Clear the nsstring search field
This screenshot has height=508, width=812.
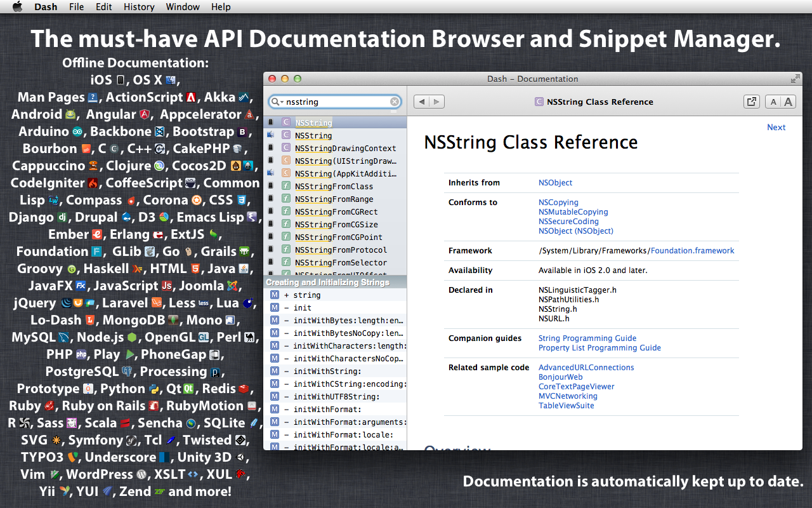pos(395,102)
